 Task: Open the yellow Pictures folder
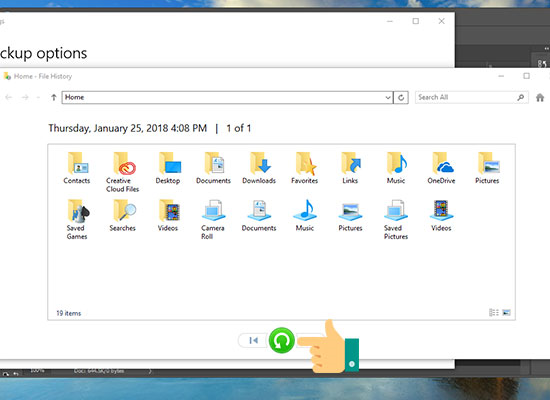coord(487,168)
